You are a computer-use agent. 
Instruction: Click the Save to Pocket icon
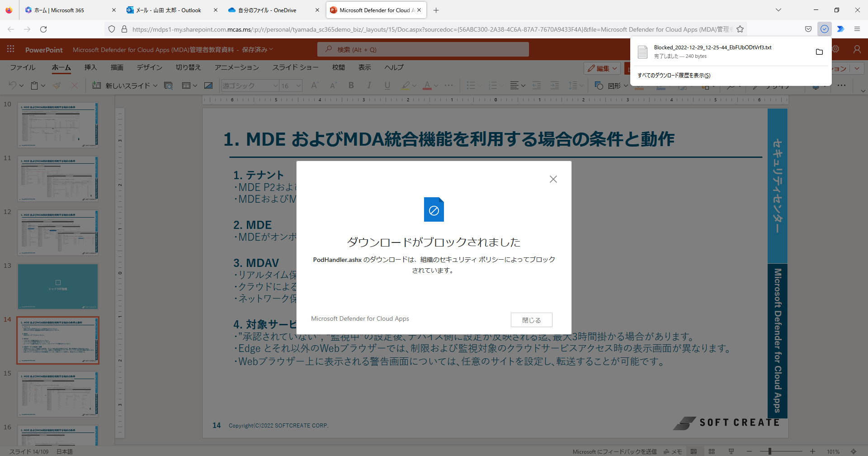(x=808, y=29)
